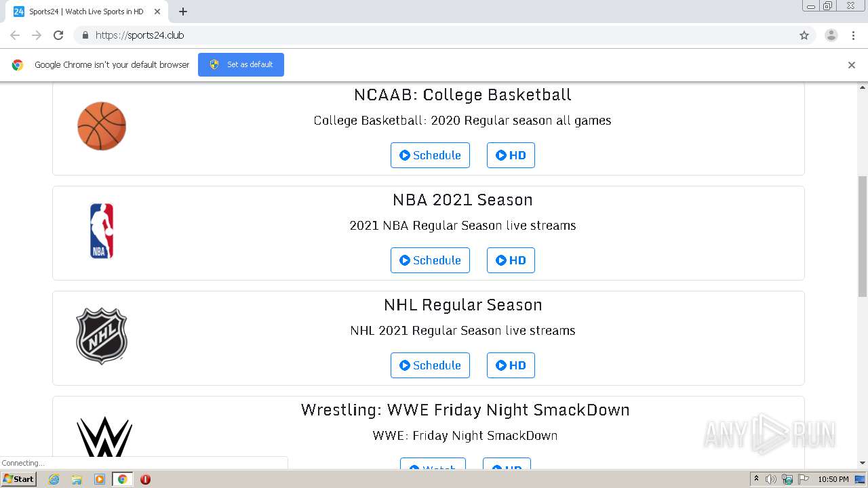Go back to previous page
Image resolution: width=868 pixels, height=488 pixels.
[x=15, y=35]
